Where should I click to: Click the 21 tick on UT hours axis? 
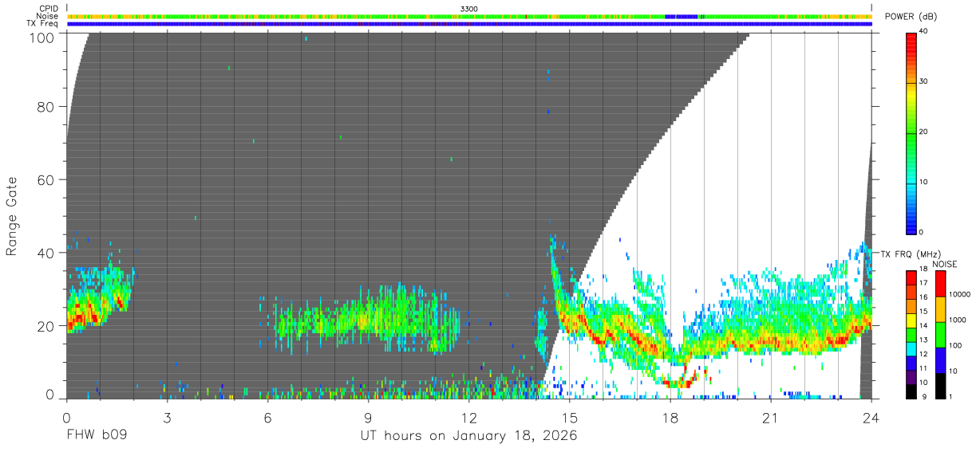coord(770,418)
